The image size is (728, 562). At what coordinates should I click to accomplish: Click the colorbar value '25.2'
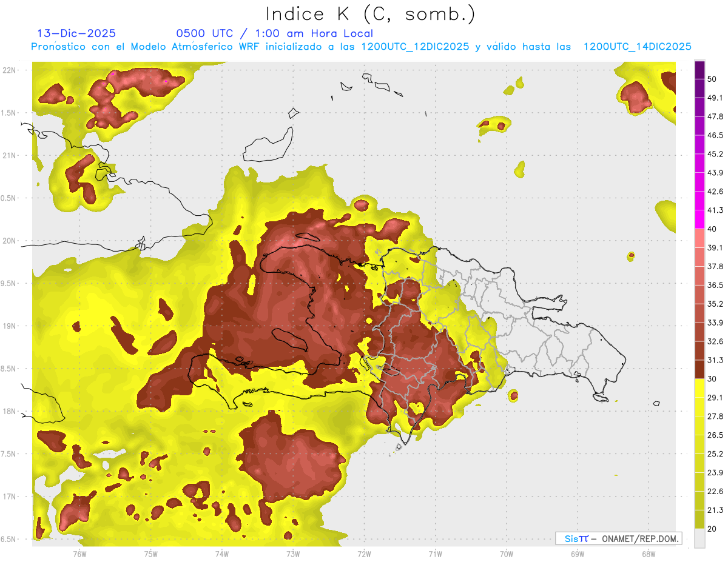[x=715, y=454]
